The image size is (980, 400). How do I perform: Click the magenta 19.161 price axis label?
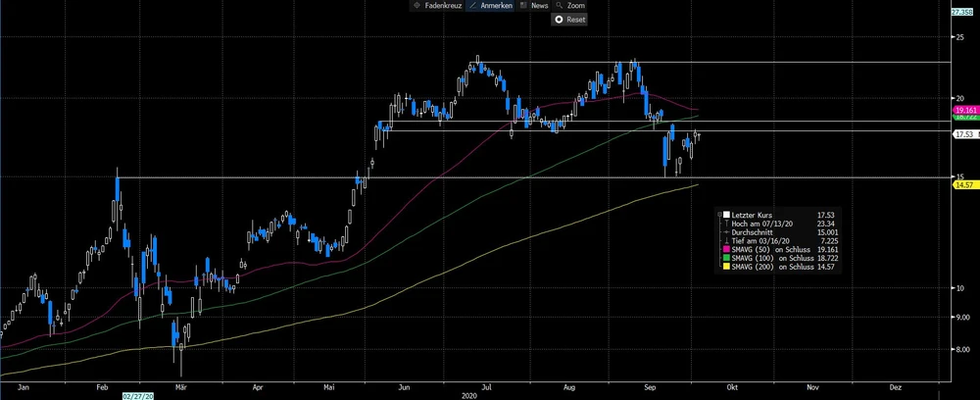965,111
